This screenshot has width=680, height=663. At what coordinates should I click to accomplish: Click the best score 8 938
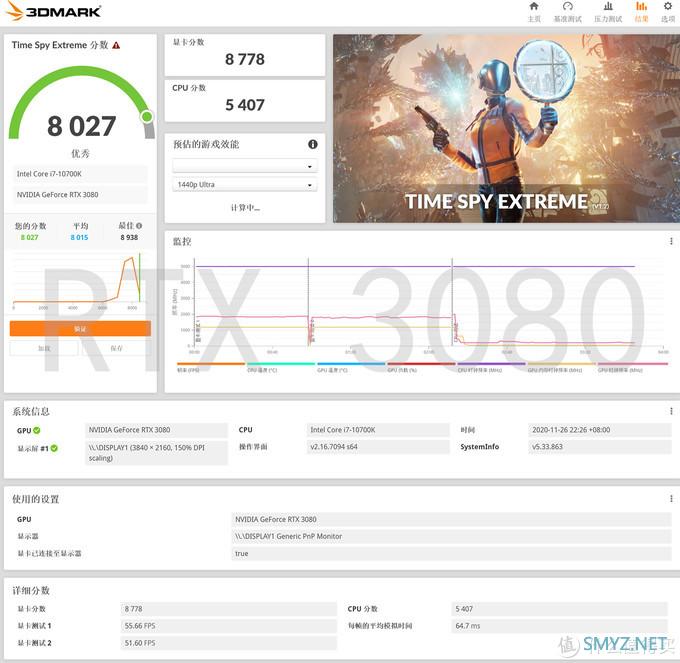129,238
